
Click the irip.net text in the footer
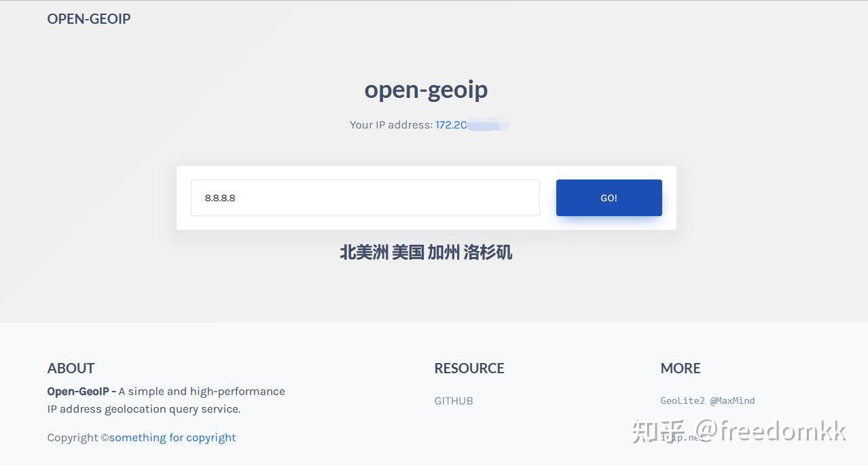coord(683,437)
